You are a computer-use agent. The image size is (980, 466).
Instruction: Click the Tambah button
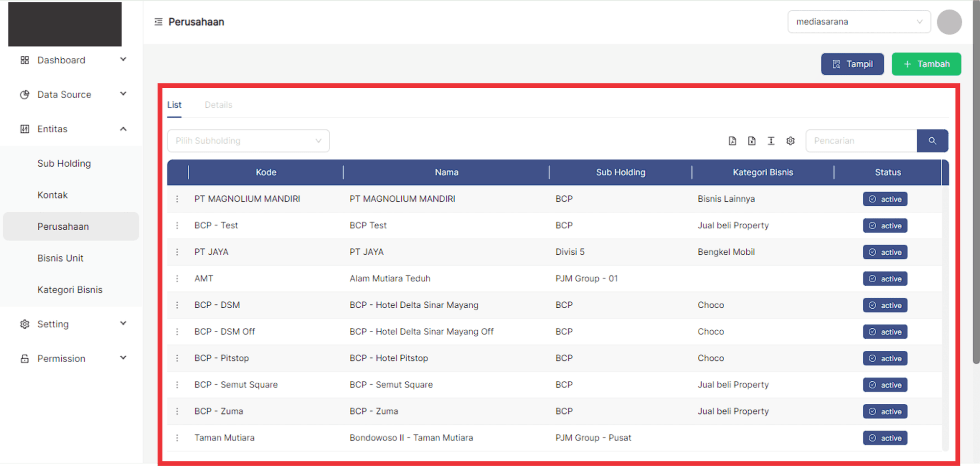click(x=926, y=64)
